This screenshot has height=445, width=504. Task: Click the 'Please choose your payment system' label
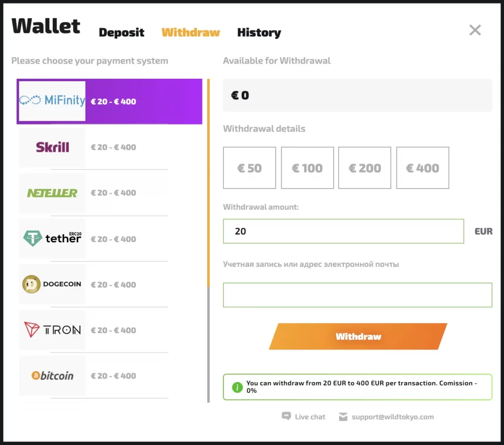pos(90,61)
